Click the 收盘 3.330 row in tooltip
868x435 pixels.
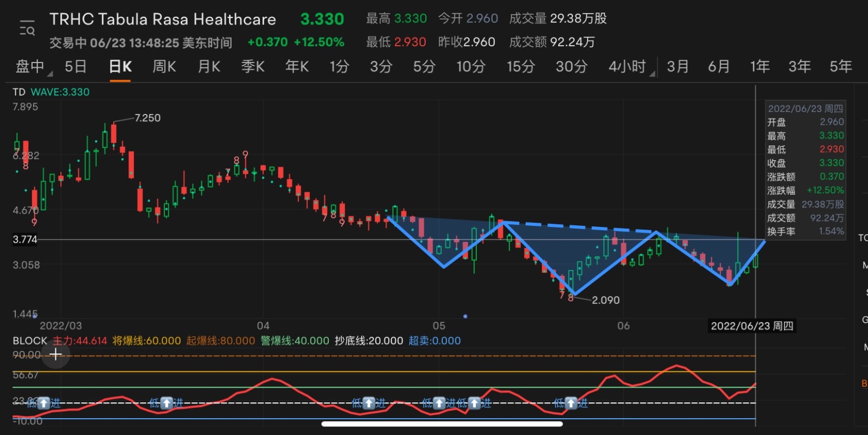click(x=806, y=163)
